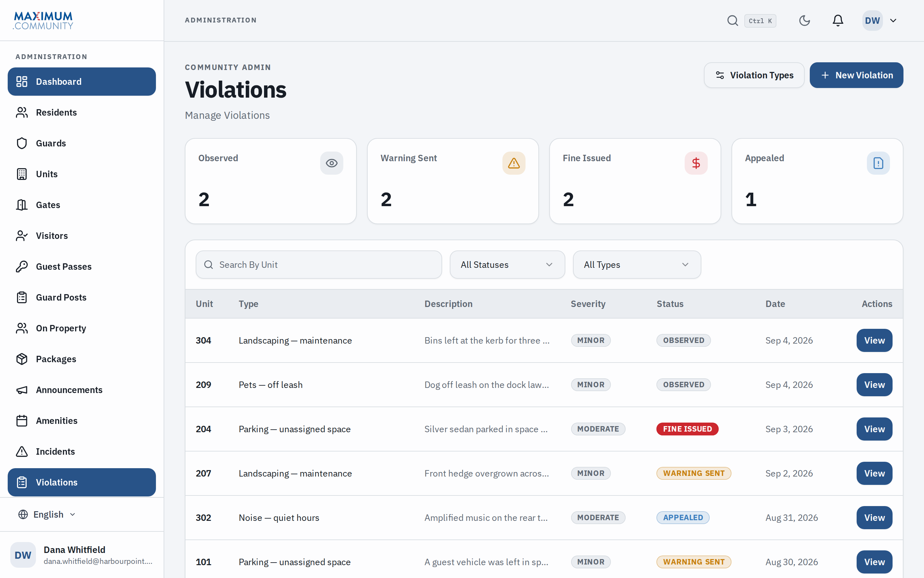View violation for unit 304
This screenshot has width=924, height=578.
(874, 340)
